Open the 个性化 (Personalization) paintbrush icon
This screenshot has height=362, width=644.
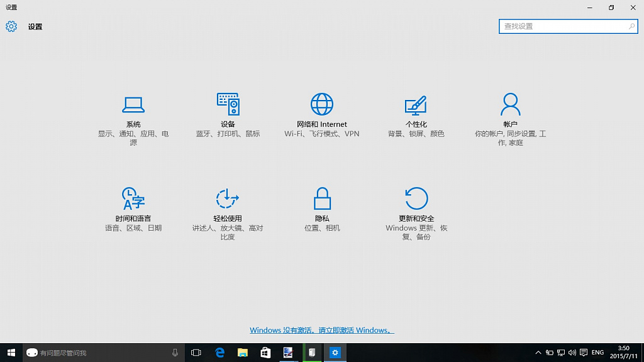tap(416, 105)
